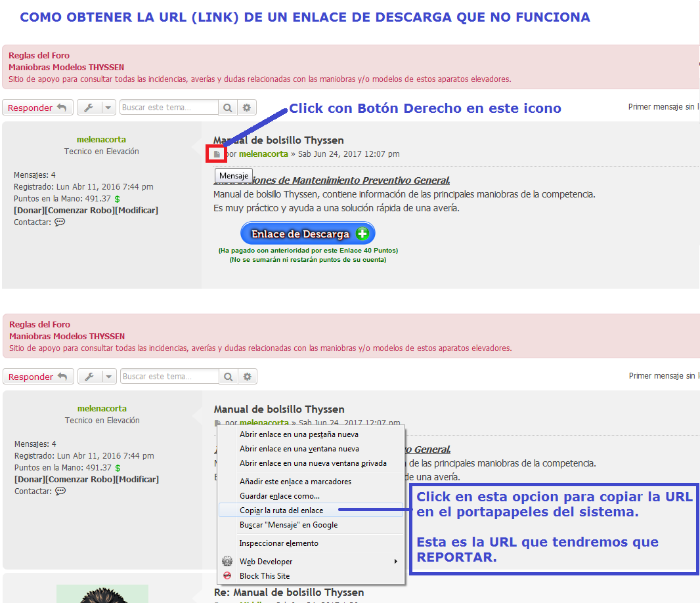Screen dimensions: 700x603
Task: Choose 'Abrir enlace en una nueva ventana privada'
Action: point(311,463)
